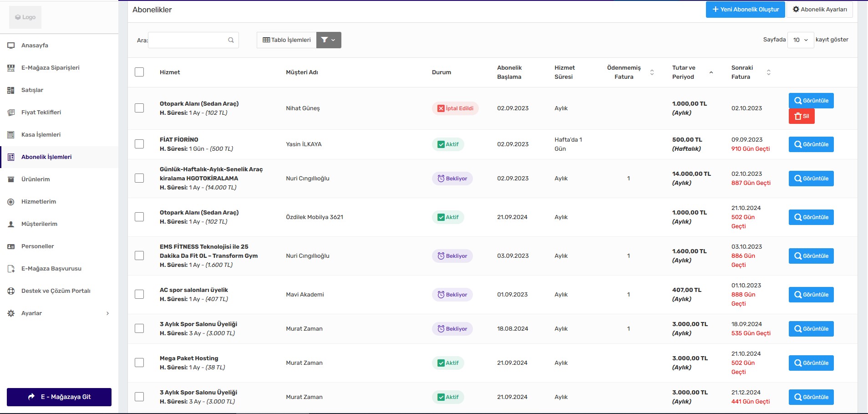Select the Mega Paket Hosting row checkbox
Image resolution: width=868 pixels, height=414 pixels.
pyautogui.click(x=139, y=363)
